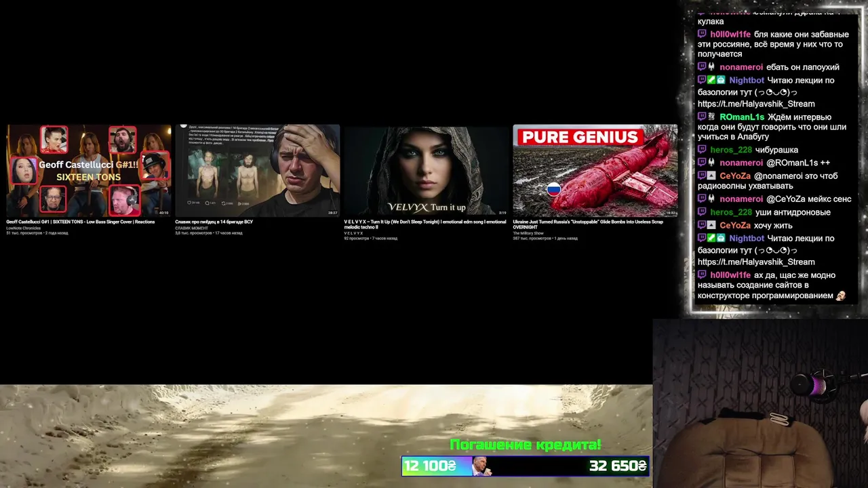Open the Geoff Castellucci Sixteen Tons video thumbnail
The height and width of the screenshot is (488, 868).
click(89, 171)
